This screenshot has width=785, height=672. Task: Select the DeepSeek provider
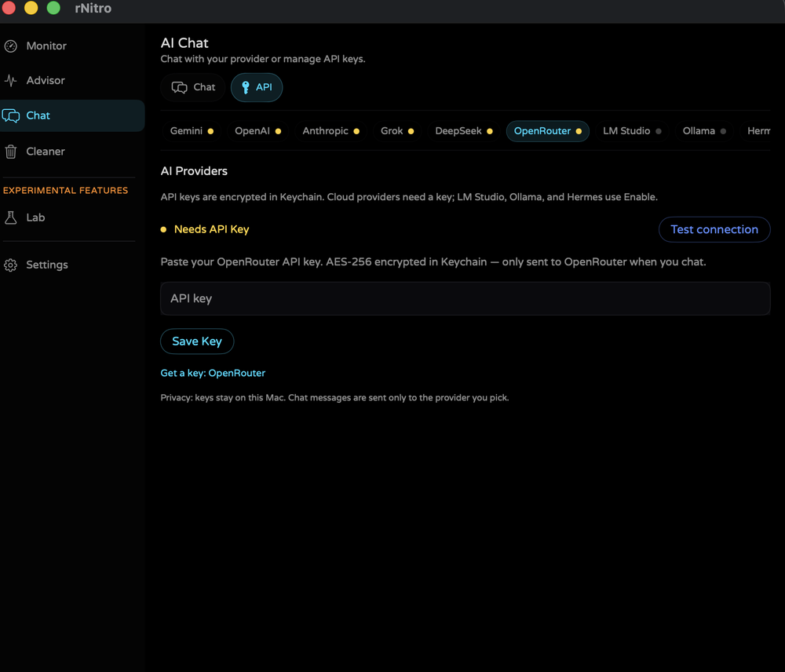pyautogui.click(x=464, y=131)
